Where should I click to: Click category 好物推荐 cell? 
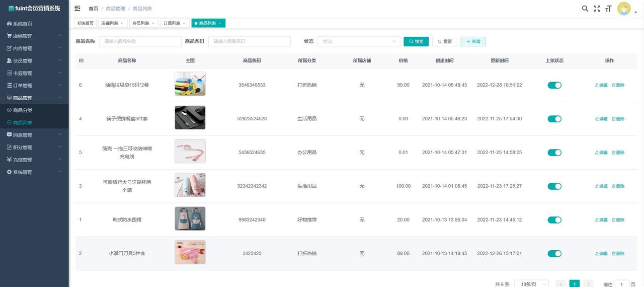tap(307, 220)
